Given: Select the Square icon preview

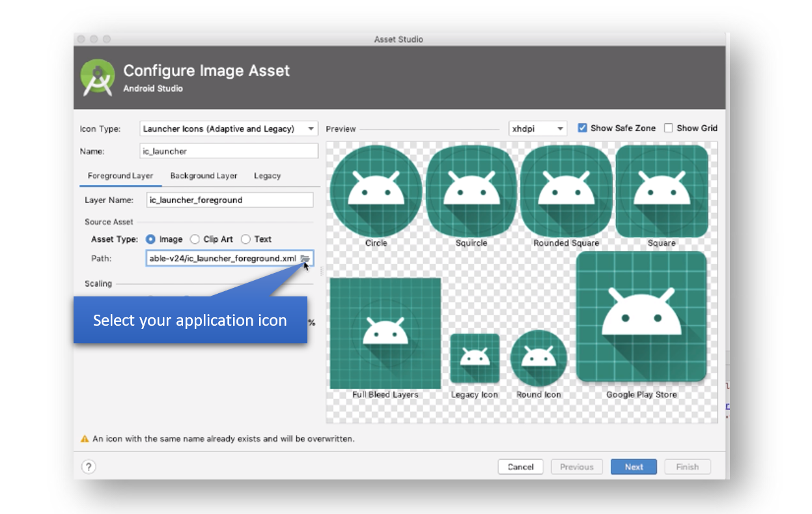Looking at the screenshot, I should [662, 191].
